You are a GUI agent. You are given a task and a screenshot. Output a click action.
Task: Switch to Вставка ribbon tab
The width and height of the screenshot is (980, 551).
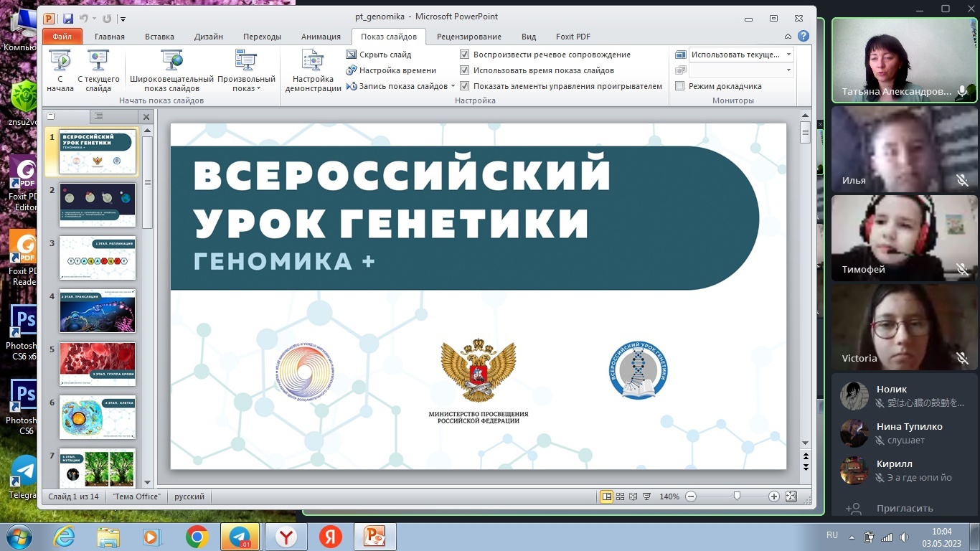(x=159, y=37)
